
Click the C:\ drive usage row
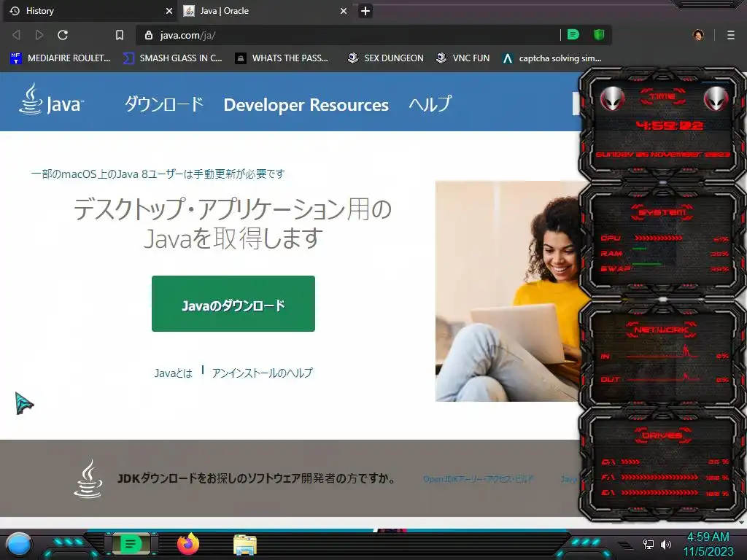(665, 462)
